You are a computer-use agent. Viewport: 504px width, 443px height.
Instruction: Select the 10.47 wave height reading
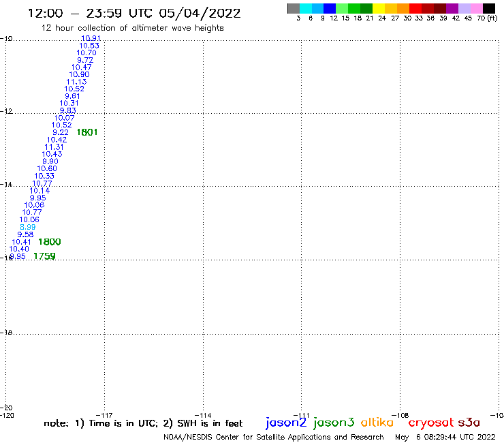pyautogui.click(x=81, y=67)
